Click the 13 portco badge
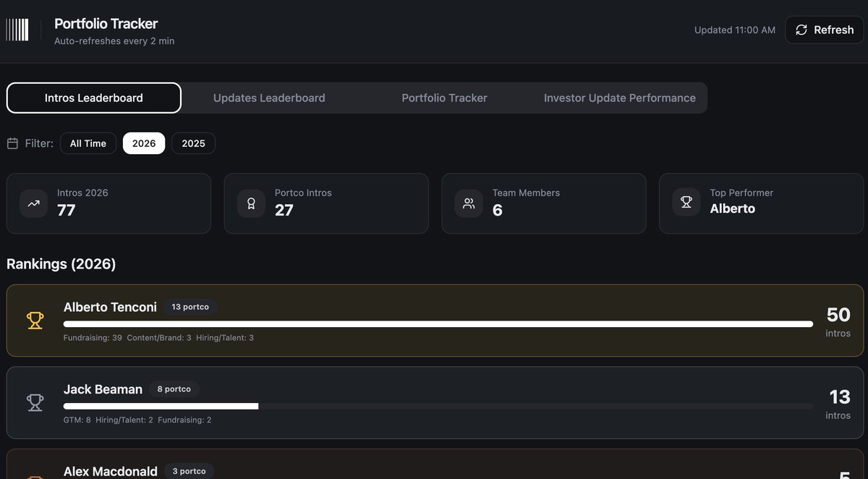The width and height of the screenshot is (868, 479). point(190,307)
